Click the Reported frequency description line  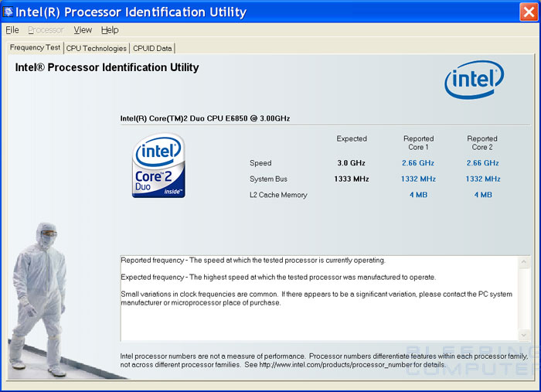click(x=253, y=261)
